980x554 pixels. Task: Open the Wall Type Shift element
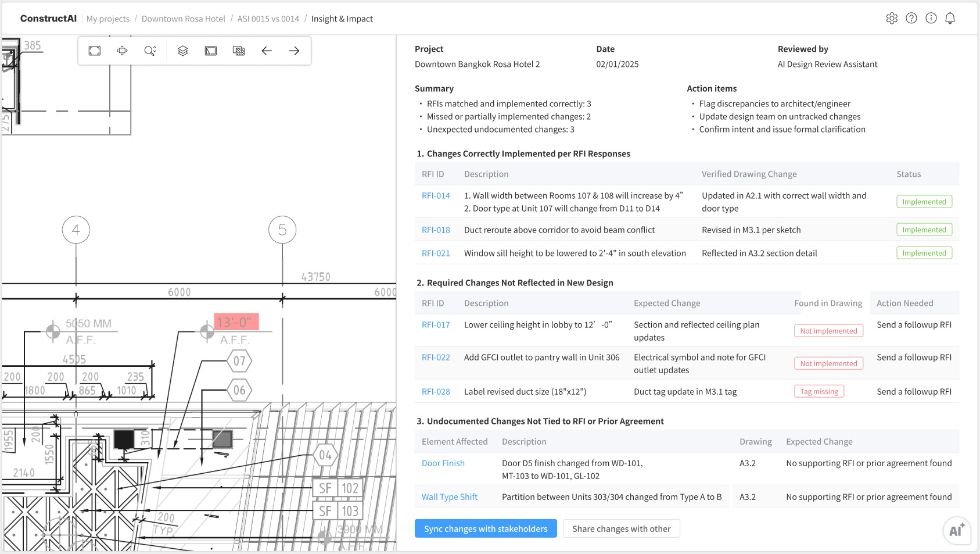point(450,496)
